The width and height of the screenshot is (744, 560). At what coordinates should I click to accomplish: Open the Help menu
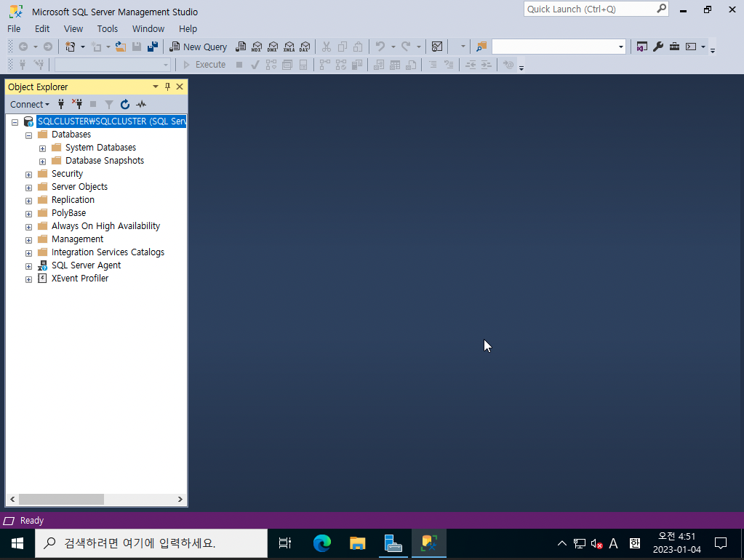pos(188,29)
